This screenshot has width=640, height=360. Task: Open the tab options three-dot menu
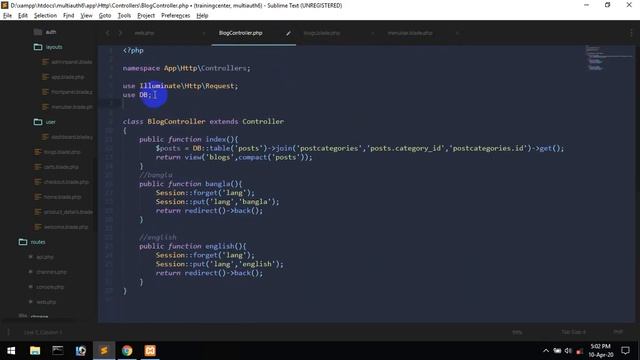point(631,33)
